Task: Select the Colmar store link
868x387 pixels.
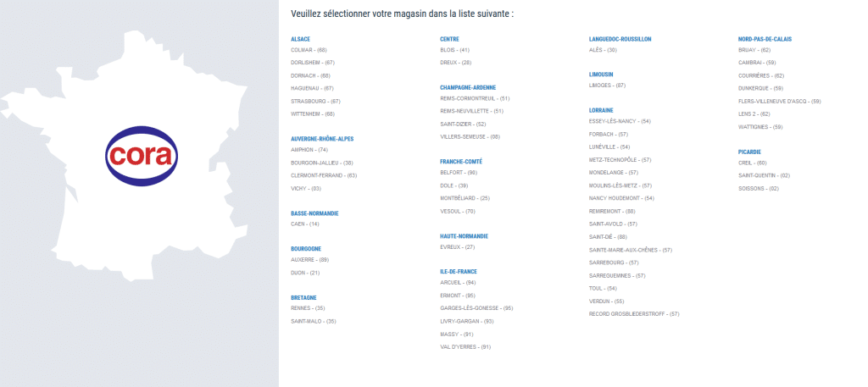Action: 309,50
